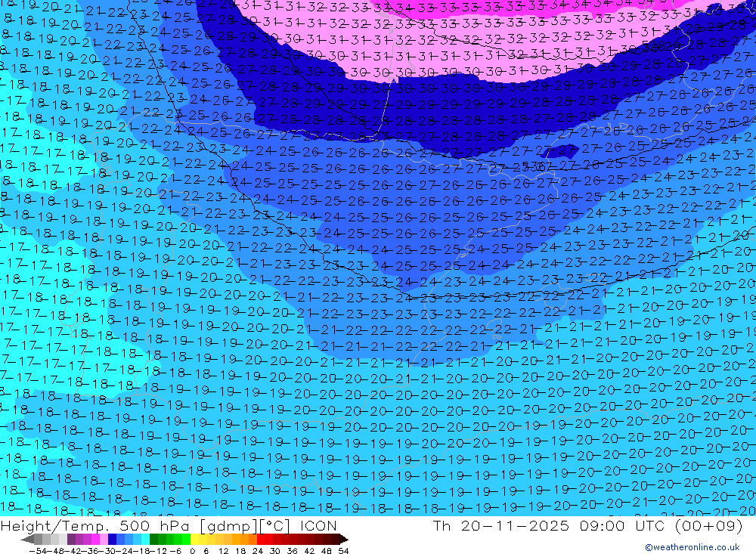Click the dark maroon arrow at legend's warm end

coord(344,539)
